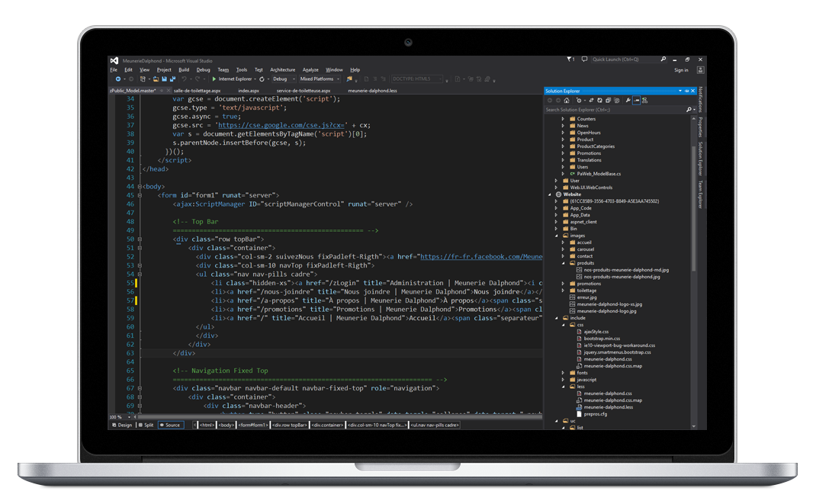
Task: Pin the Solution Explorer auto-hide icon
Action: pos(686,91)
